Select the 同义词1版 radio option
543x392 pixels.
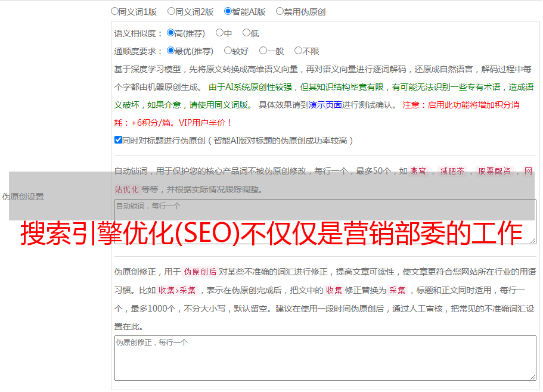[x=114, y=11]
